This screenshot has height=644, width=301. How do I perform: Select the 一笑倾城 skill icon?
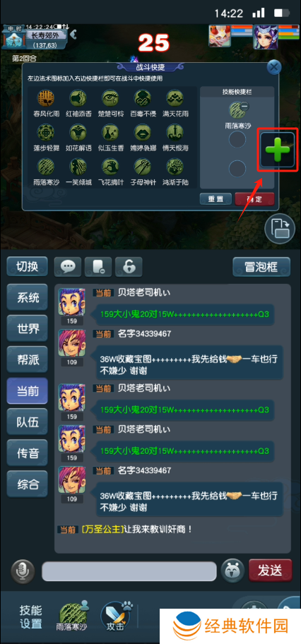[78, 166]
